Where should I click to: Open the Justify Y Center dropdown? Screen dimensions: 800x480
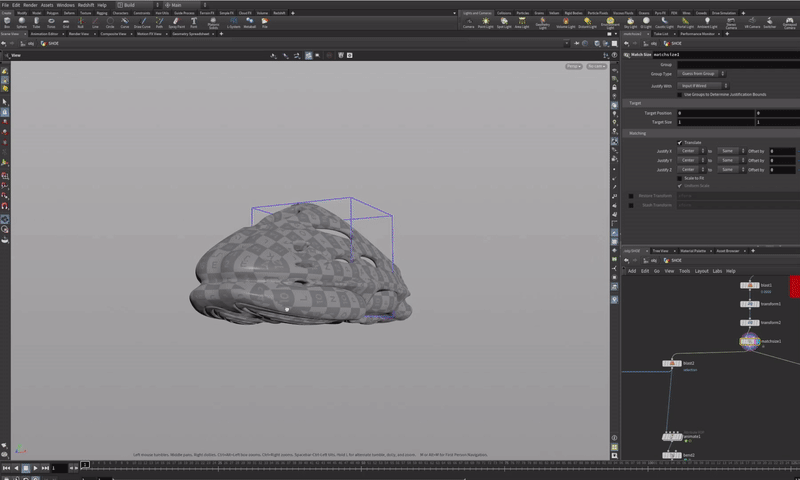click(x=691, y=160)
